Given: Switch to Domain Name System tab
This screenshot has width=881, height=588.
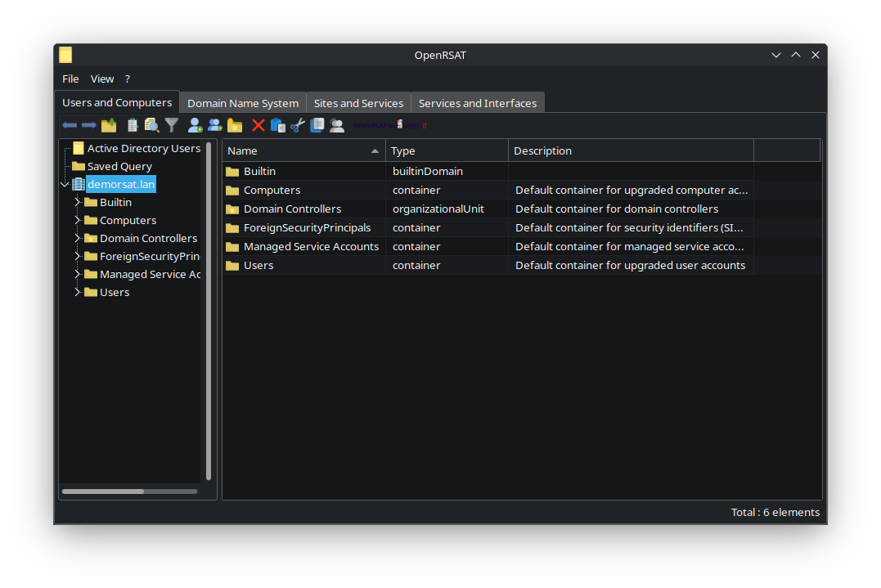Looking at the screenshot, I should [x=242, y=103].
